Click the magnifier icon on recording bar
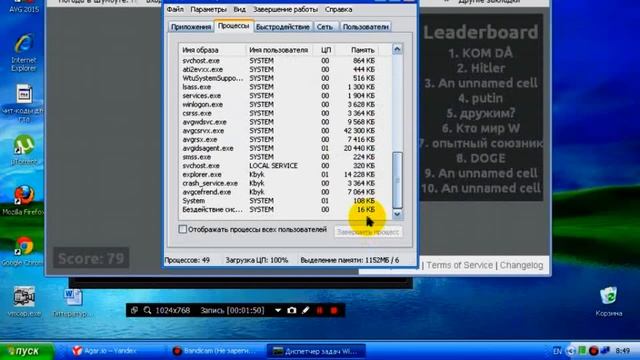Screen dimensions: 640x360 pyautogui.click(x=147, y=310)
